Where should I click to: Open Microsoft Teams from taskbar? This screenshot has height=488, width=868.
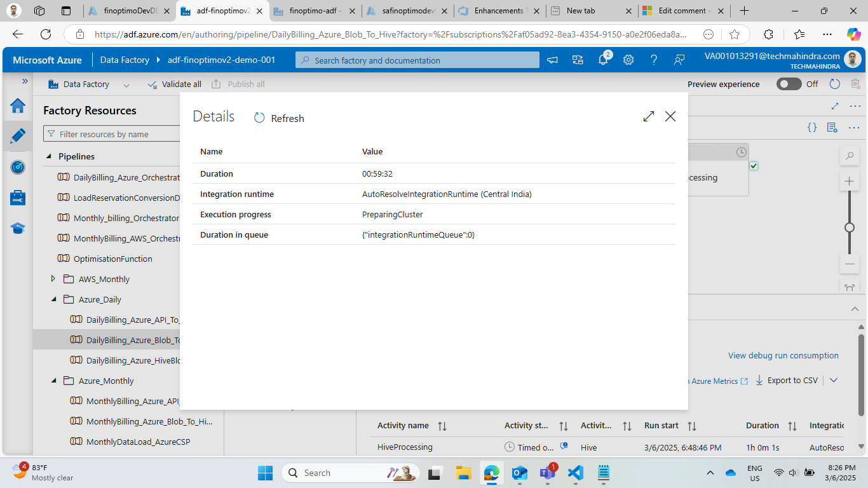pyautogui.click(x=547, y=473)
